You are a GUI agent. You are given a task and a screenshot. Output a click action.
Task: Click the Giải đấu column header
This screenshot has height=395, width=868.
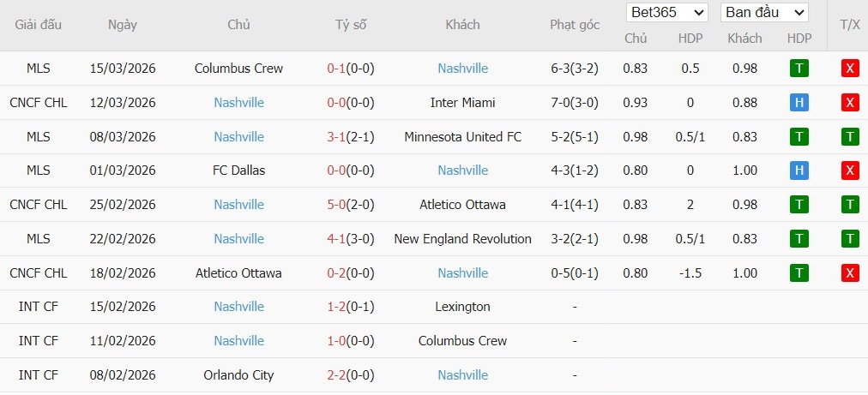coord(39,25)
